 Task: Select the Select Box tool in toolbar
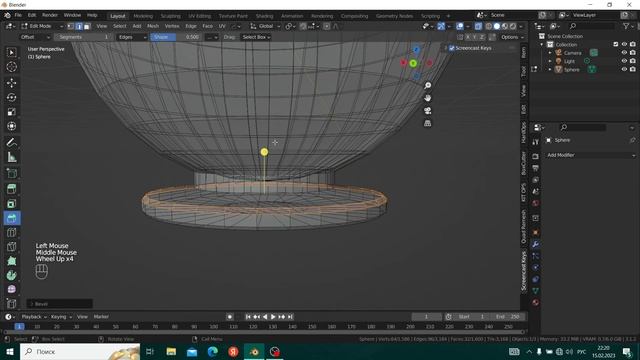pos(11,53)
